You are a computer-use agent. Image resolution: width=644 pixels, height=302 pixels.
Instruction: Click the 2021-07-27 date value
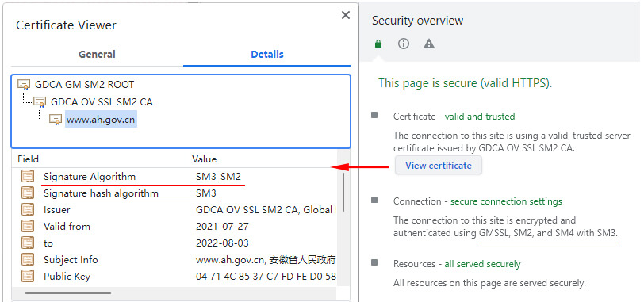pos(222,226)
